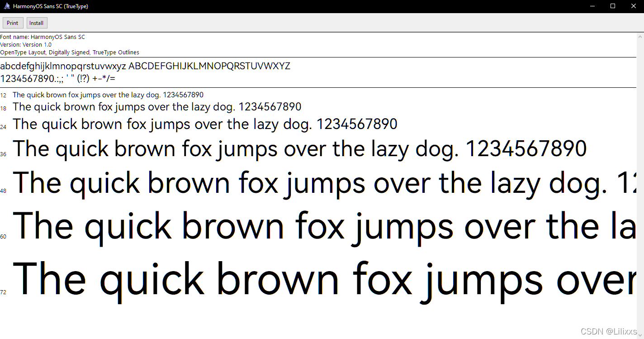The height and width of the screenshot is (339, 644).
Task: Click the Install button
Action: click(37, 23)
